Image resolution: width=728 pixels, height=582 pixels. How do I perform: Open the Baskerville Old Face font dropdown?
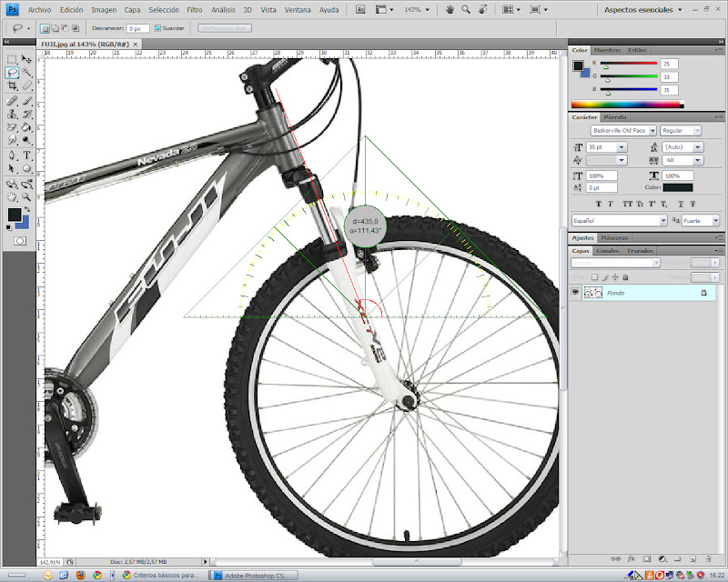pos(652,131)
